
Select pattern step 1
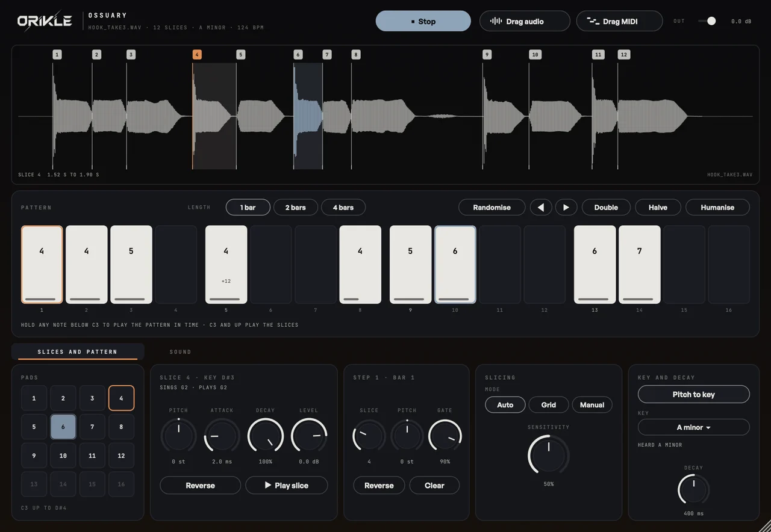42,265
